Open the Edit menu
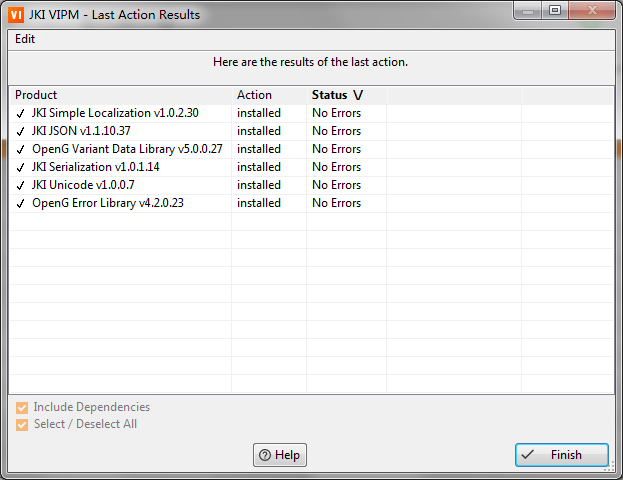This screenshot has width=623, height=480. [25, 39]
